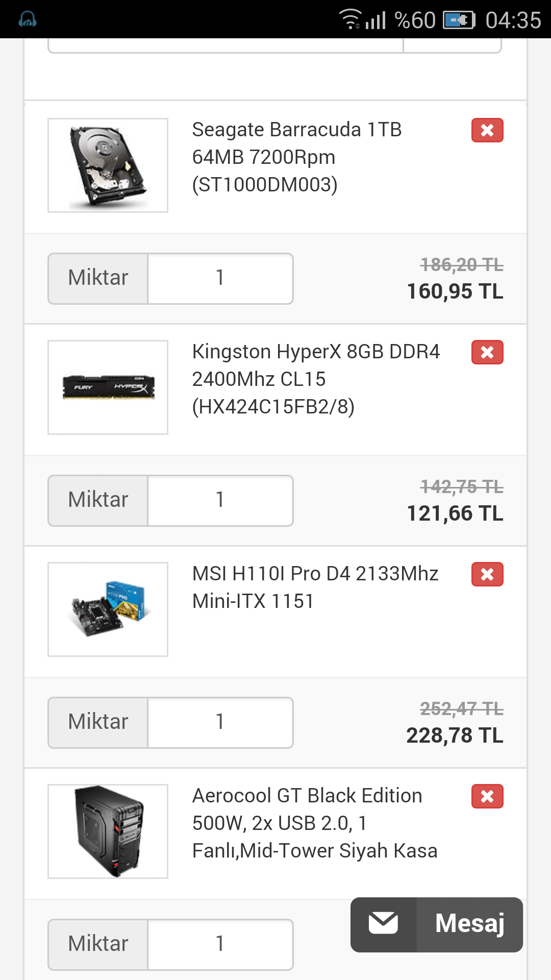Open the Seagate Barracuda product link

(x=296, y=157)
